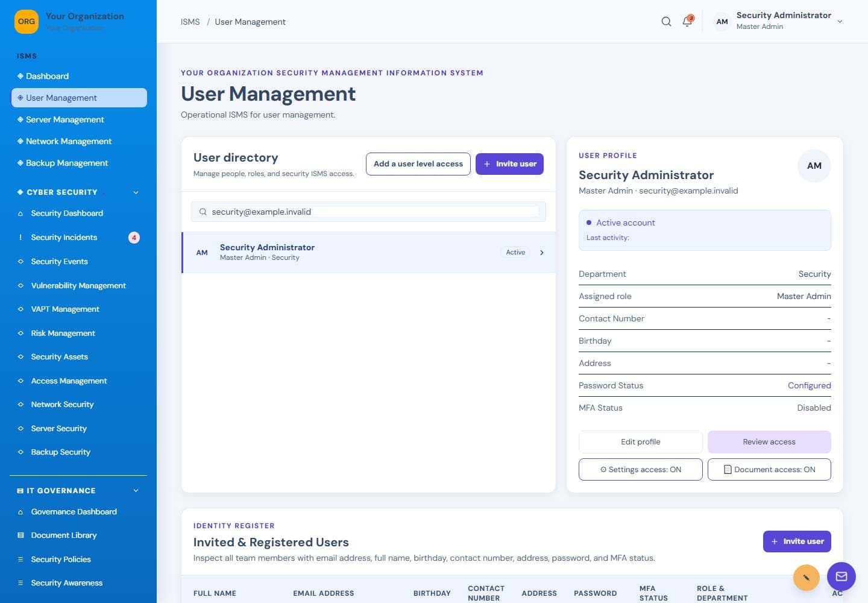Click the Governance Dashboard home icon

coord(20,512)
